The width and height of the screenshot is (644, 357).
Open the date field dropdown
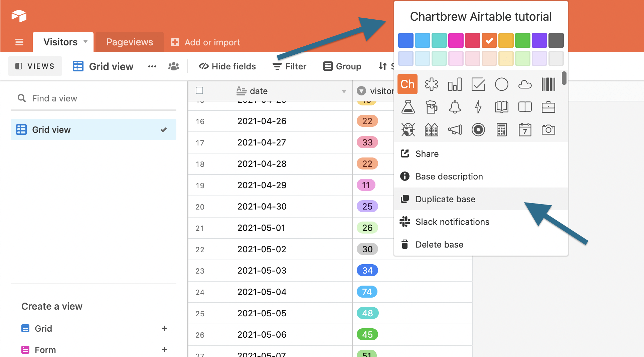click(x=343, y=91)
